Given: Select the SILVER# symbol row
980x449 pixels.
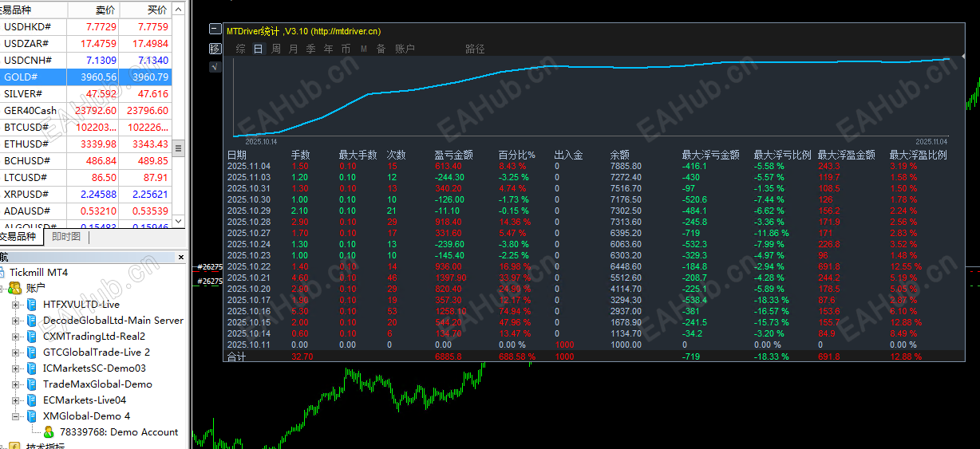Looking at the screenshot, I should tap(86, 93).
